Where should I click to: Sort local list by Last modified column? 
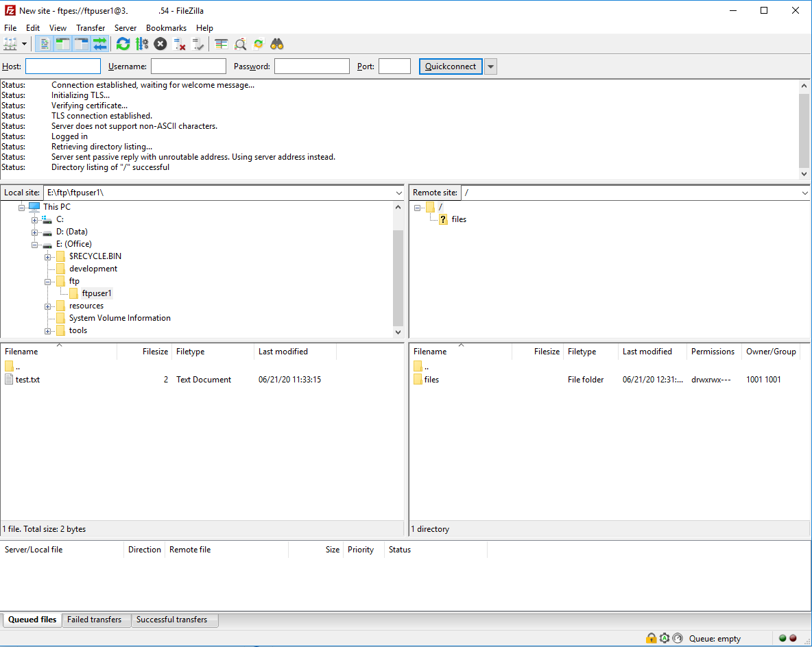(295, 352)
